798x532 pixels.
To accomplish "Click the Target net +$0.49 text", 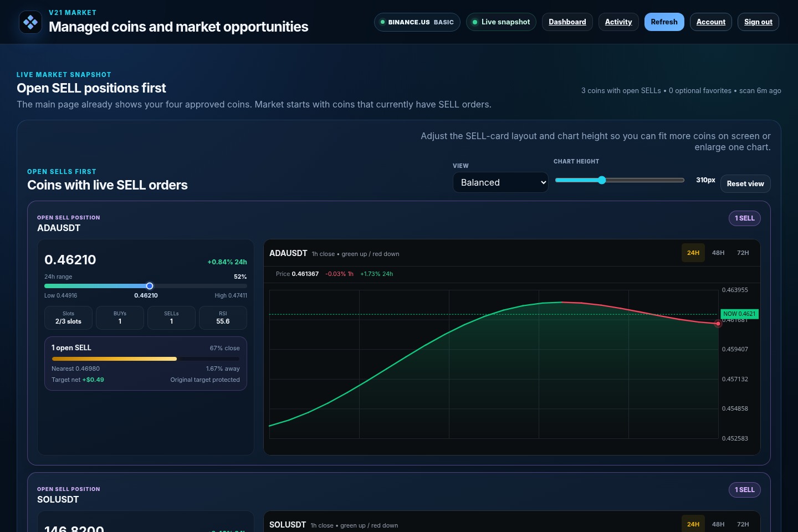I will [x=78, y=380].
